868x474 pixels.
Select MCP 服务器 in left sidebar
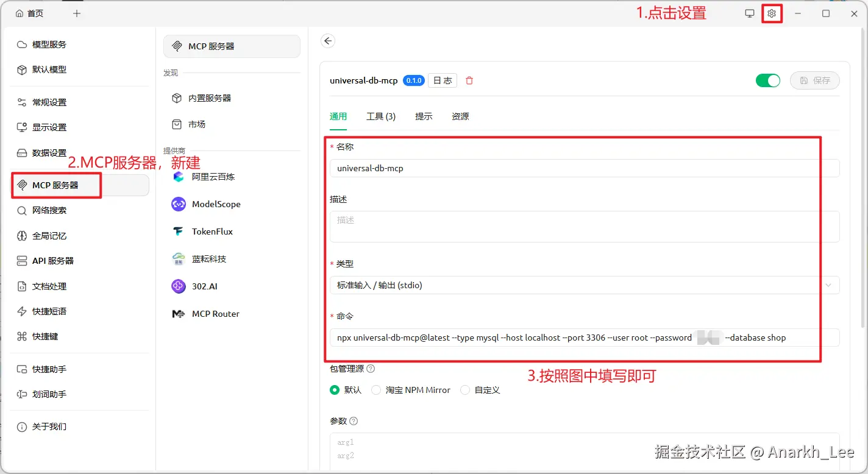[80, 185]
